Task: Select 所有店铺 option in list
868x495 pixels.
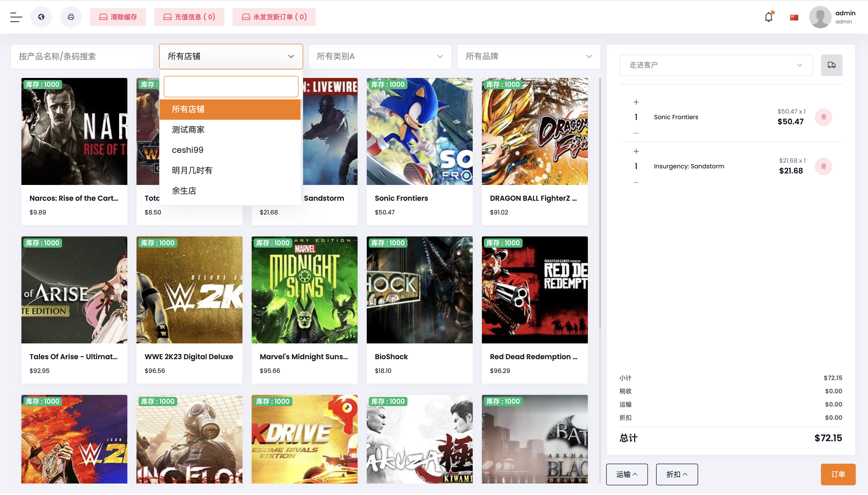Action: pos(230,109)
